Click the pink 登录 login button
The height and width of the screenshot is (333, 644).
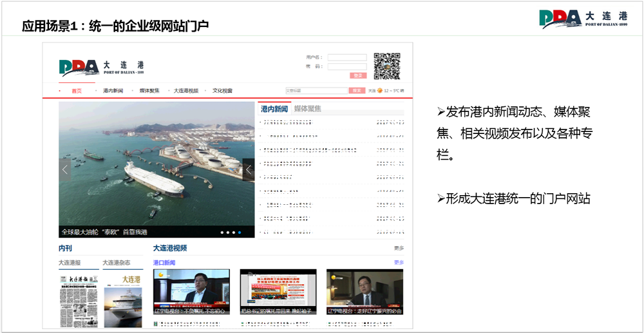(358, 75)
